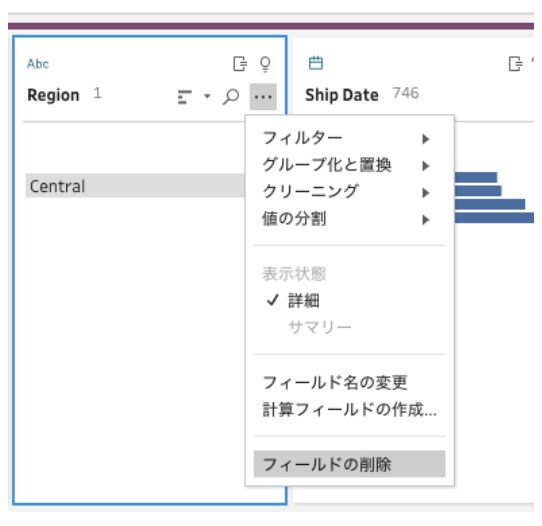Click the Abc data type icon for Region

click(x=38, y=64)
